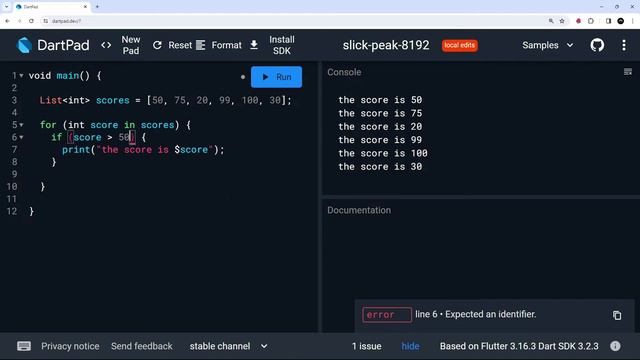Bookmark this page with the star icon
This screenshot has width=640, height=360.
(562, 21)
